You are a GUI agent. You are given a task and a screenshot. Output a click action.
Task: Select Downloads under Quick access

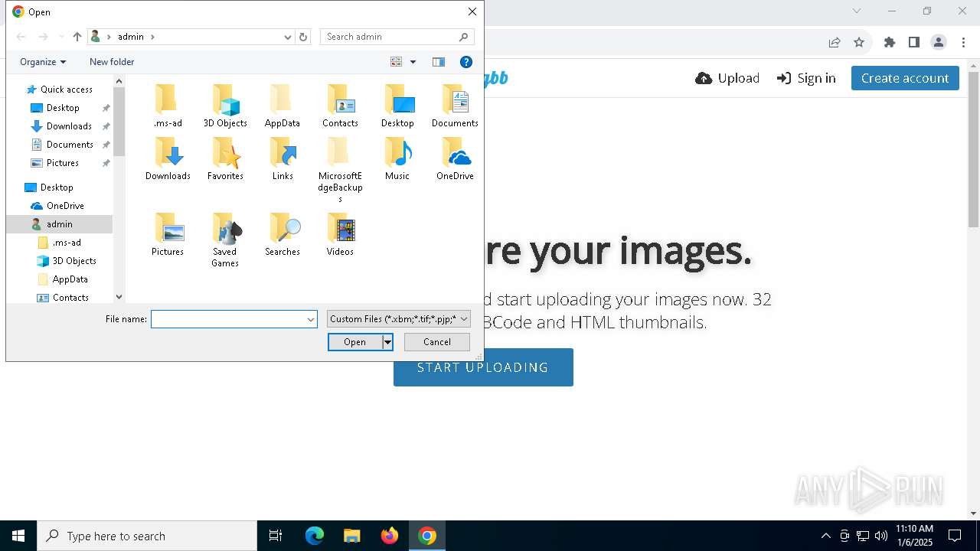coord(69,126)
